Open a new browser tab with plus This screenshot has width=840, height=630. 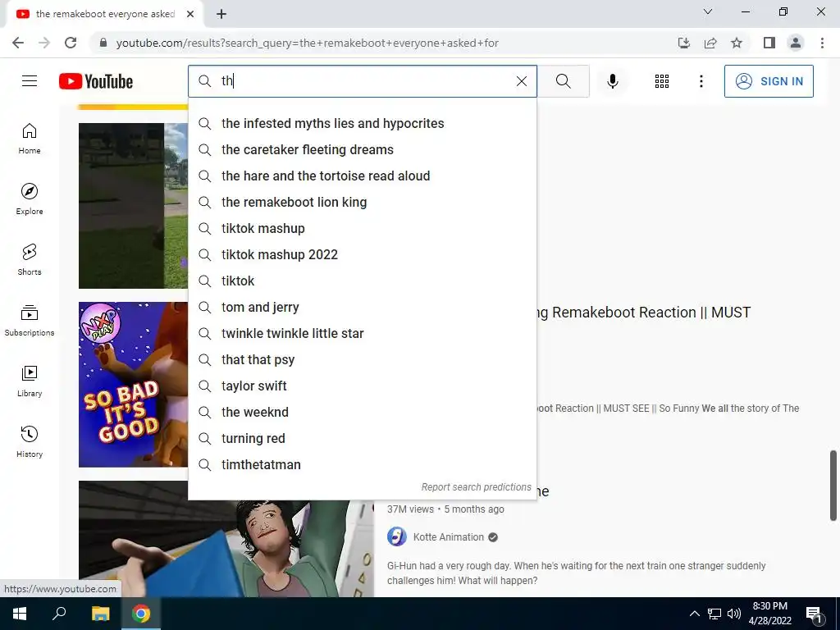click(221, 14)
